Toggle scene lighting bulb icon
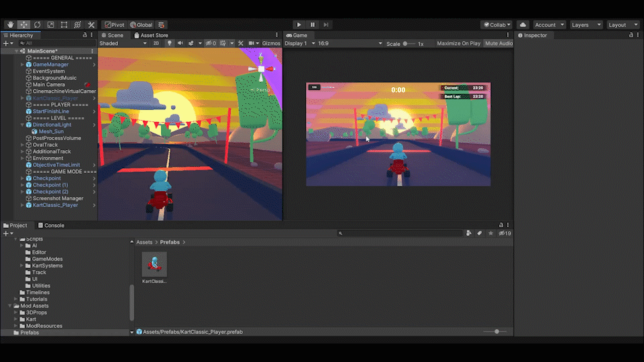This screenshot has height=362, width=644. click(169, 43)
